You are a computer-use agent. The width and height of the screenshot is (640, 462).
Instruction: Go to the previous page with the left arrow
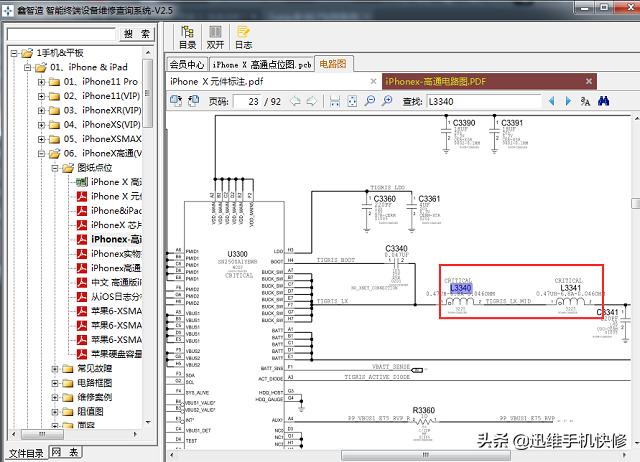pyautogui.click(x=295, y=101)
